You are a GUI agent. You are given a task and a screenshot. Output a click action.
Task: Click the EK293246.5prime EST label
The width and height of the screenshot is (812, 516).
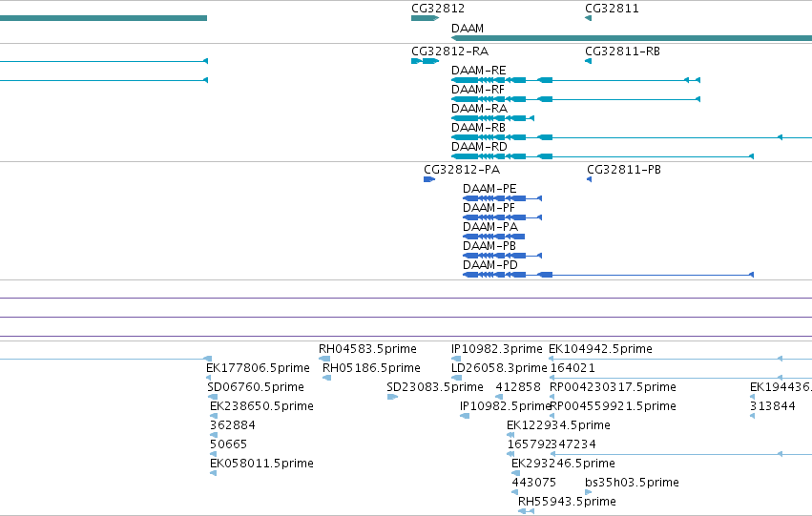(x=563, y=464)
